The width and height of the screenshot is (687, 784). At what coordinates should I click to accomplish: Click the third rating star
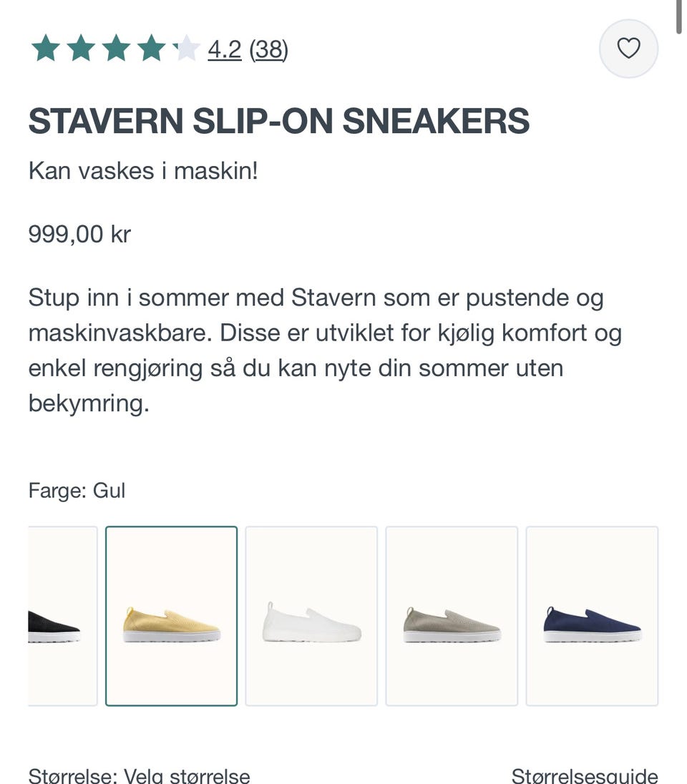click(x=116, y=48)
